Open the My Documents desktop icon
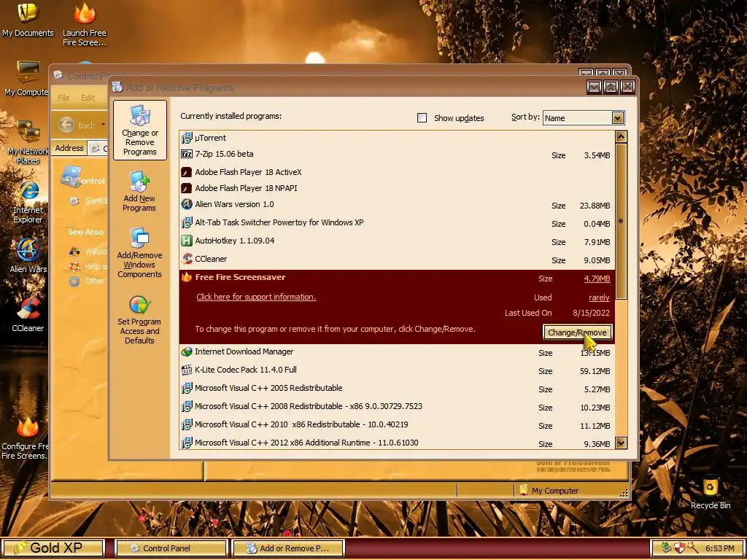The width and height of the screenshot is (747, 560). point(28,20)
